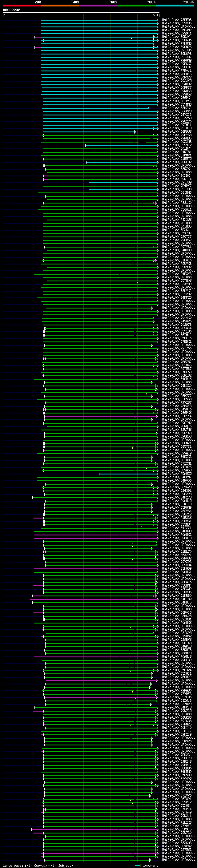Select the UniRef100_B9IJ89 entry
The image size is (197, 868).
pos(176,182)
